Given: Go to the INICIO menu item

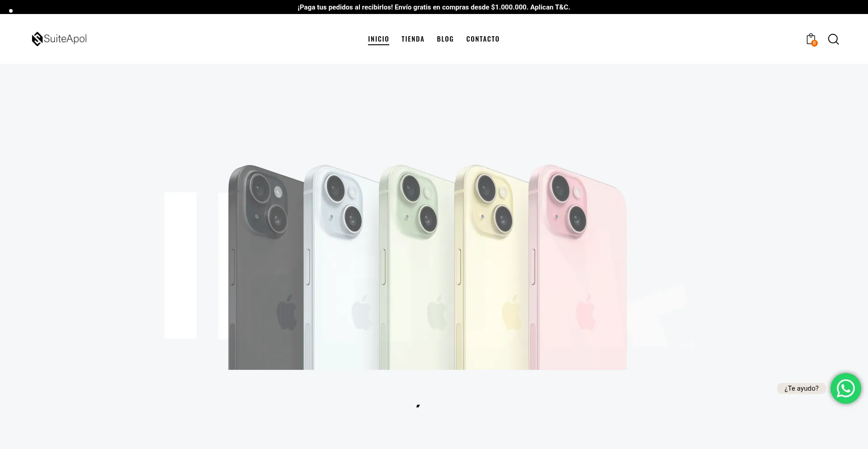Looking at the screenshot, I should point(378,39).
